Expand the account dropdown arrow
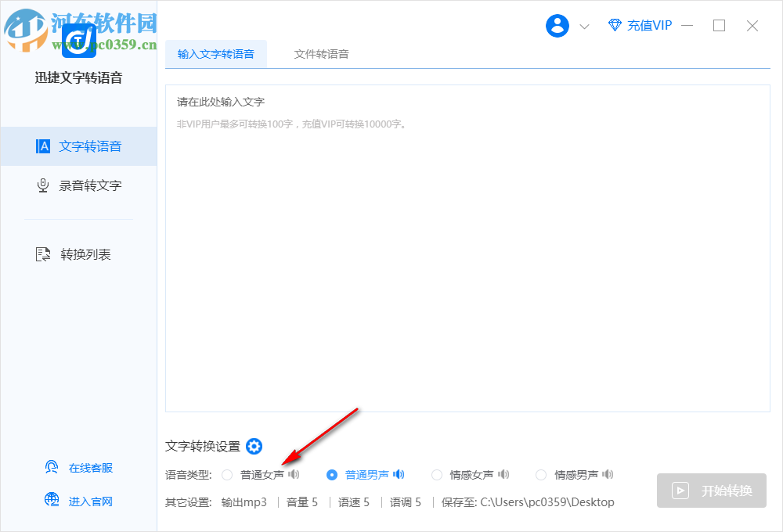This screenshot has width=783, height=532. (x=583, y=26)
